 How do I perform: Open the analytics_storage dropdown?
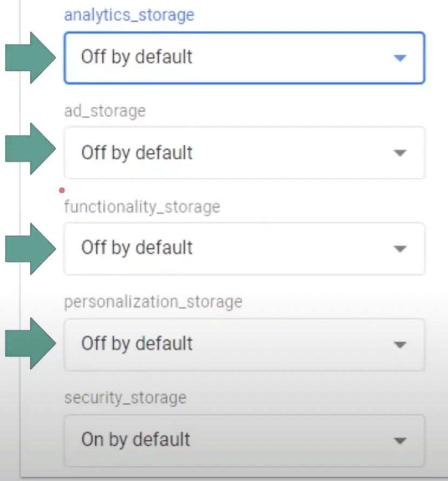tap(243, 57)
